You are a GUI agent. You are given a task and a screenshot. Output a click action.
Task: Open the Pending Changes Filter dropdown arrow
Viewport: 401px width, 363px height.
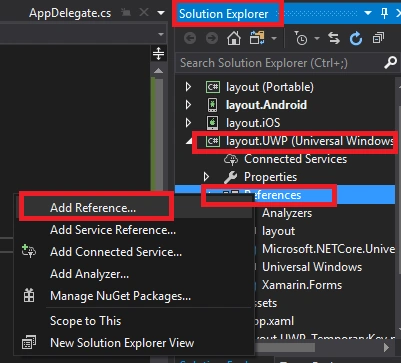(317, 39)
